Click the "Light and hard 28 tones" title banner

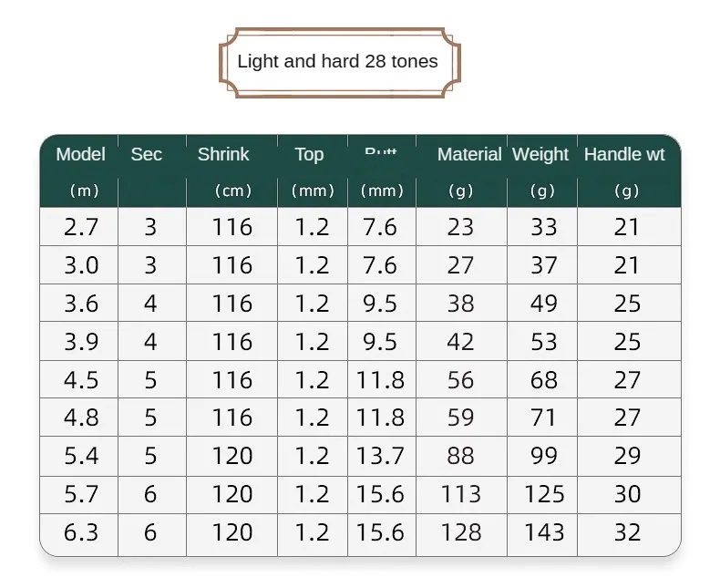coord(337,62)
